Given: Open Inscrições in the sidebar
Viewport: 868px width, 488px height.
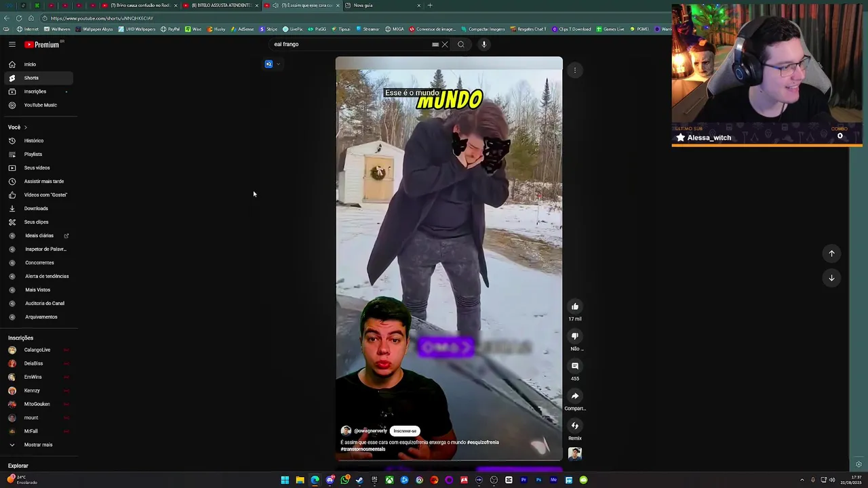Looking at the screenshot, I should pos(39,91).
